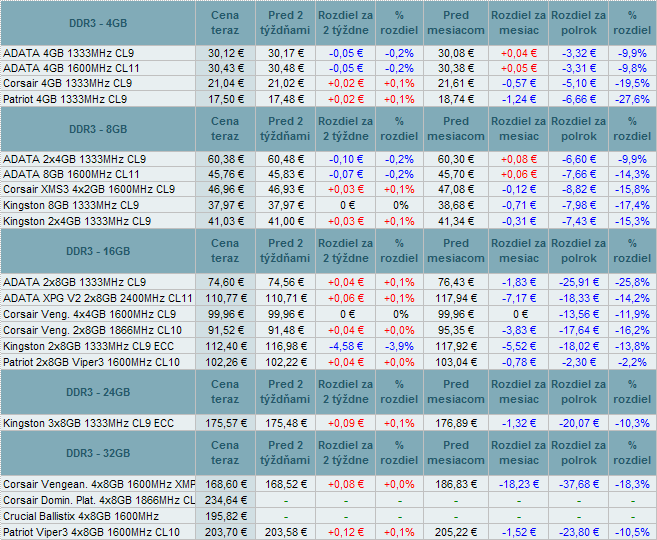The width and height of the screenshot is (657, 540).
Task: Select Corsair Veng. 4x4GB 1600MHz CL9 name
Action: [90, 314]
